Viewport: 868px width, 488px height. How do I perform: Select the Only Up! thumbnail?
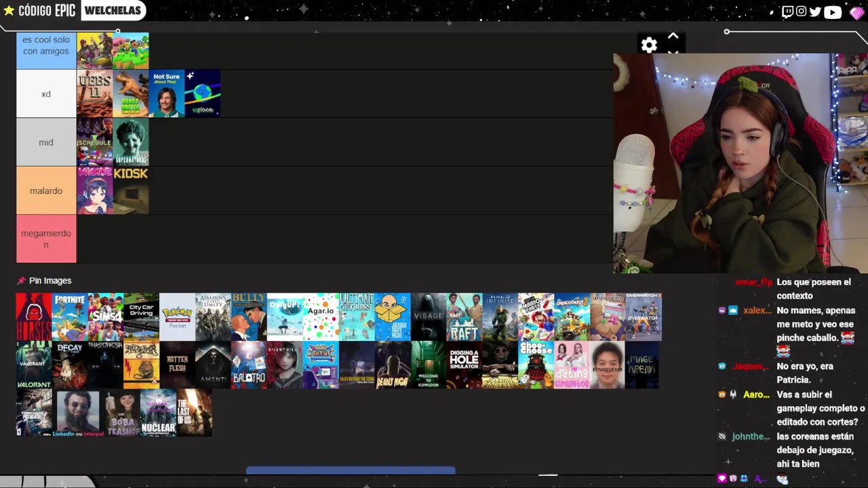[x=285, y=317]
